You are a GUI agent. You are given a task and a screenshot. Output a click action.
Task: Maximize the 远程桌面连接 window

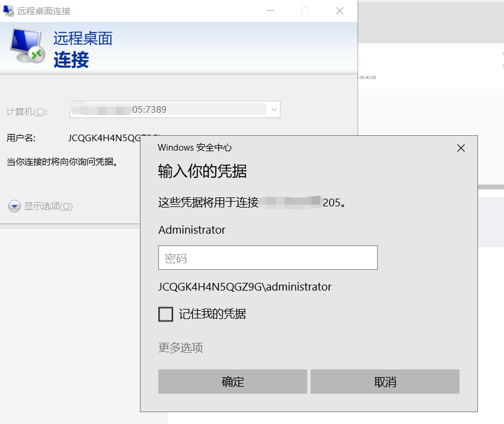tap(305, 10)
